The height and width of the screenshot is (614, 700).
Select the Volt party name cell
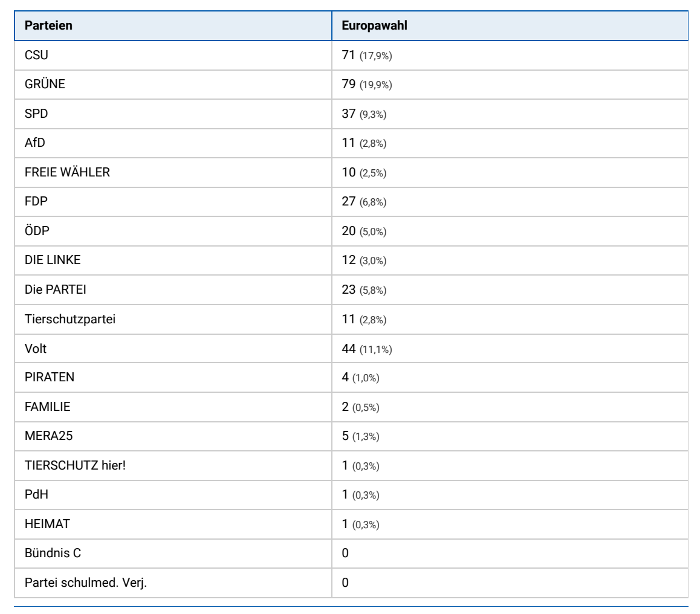tap(173, 349)
